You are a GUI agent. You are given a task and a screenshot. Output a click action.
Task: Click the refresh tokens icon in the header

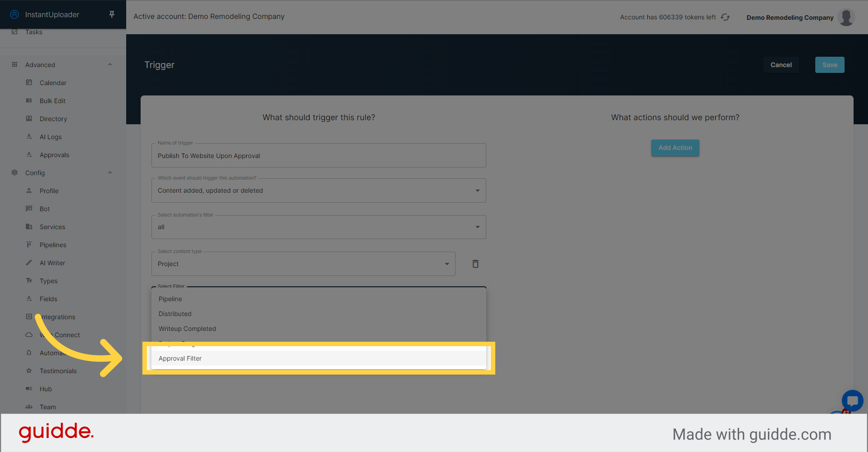pyautogui.click(x=725, y=17)
